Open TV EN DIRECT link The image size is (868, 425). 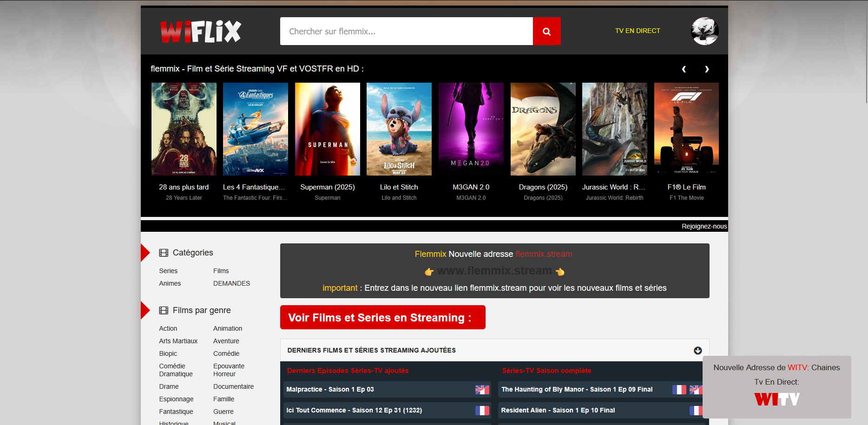point(638,31)
